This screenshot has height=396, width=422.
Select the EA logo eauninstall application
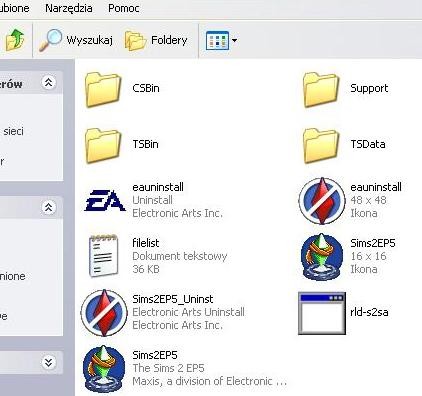[x=105, y=201]
